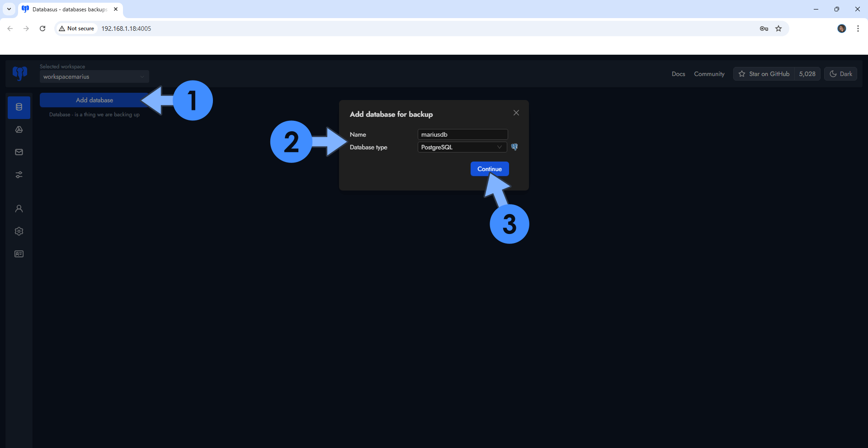Image resolution: width=868 pixels, height=448 pixels.
Task: Open the user profile icon in sidebar
Action: click(x=19, y=209)
